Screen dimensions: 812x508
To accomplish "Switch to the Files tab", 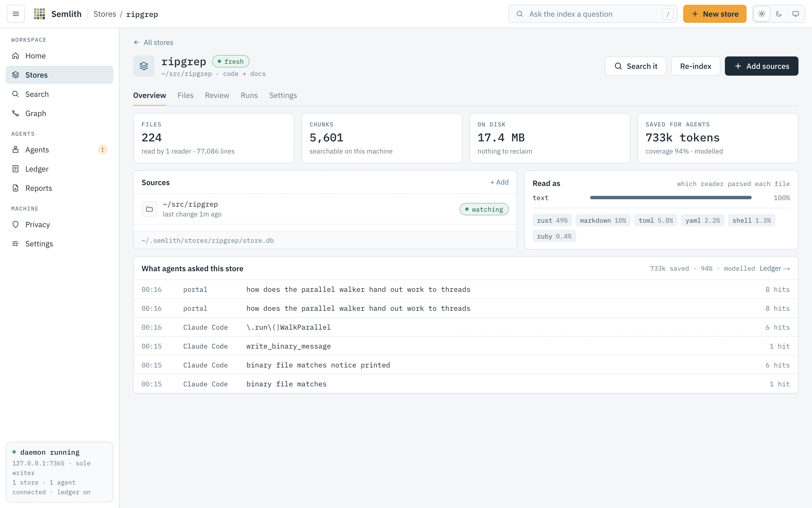I will pos(185,95).
